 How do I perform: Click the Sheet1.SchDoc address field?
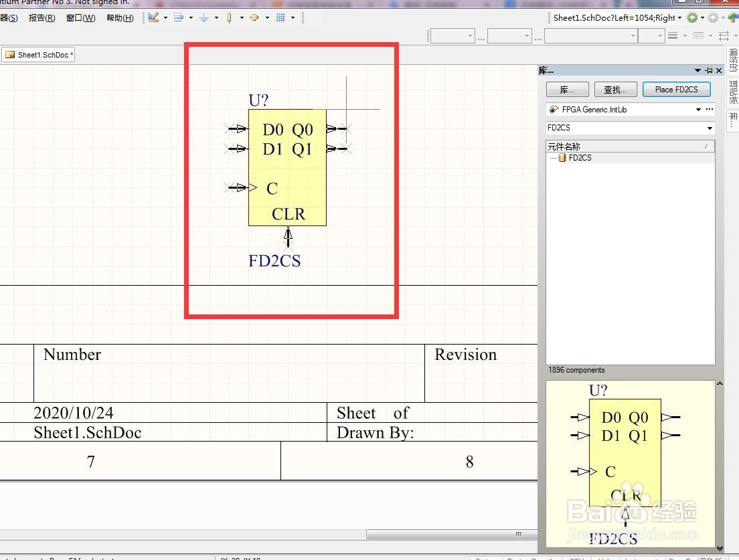pyautogui.click(x=614, y=18)
